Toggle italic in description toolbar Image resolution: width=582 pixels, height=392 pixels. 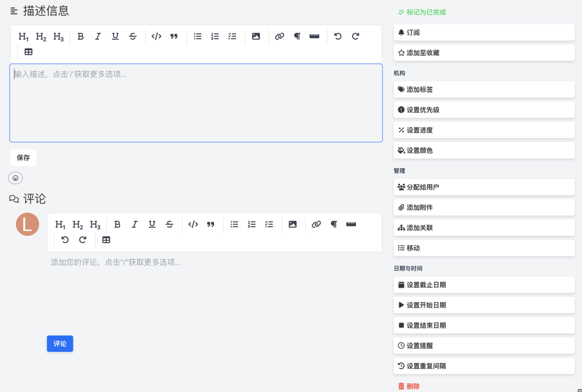click(x=98, y=36)
